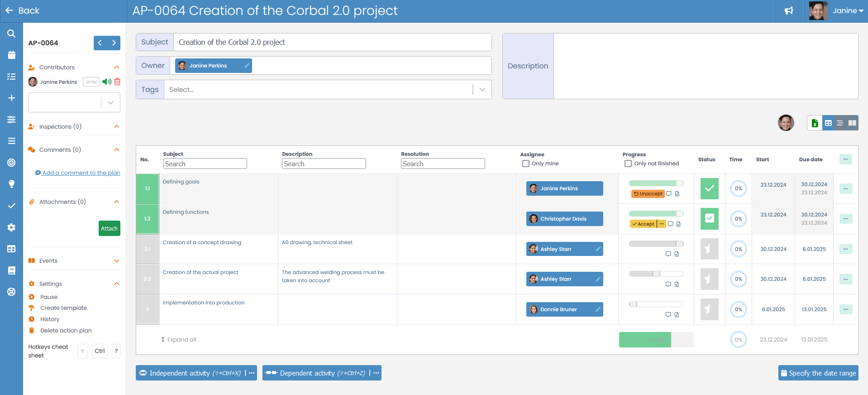
Task: Delete contributor Janine Perkins with trash icon
Action: coord(117,82)
